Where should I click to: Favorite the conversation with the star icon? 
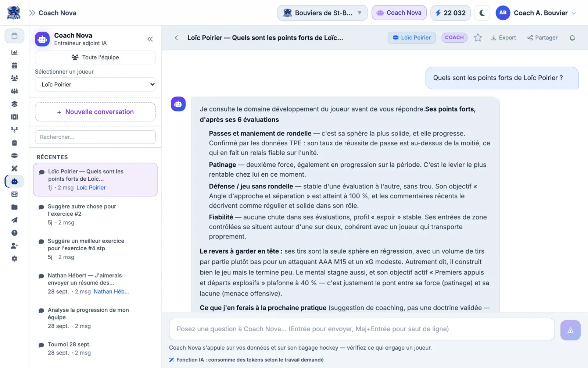tap(478, 38)
